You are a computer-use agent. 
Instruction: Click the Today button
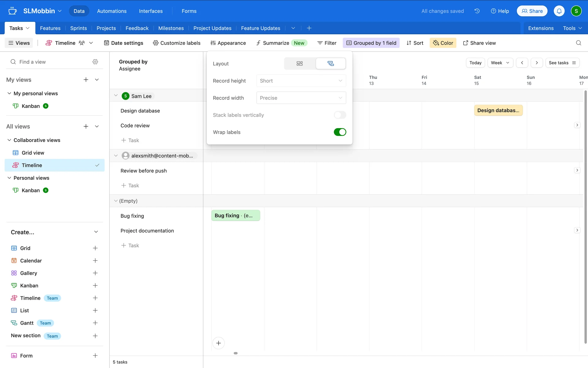click(x=475, y=63)
